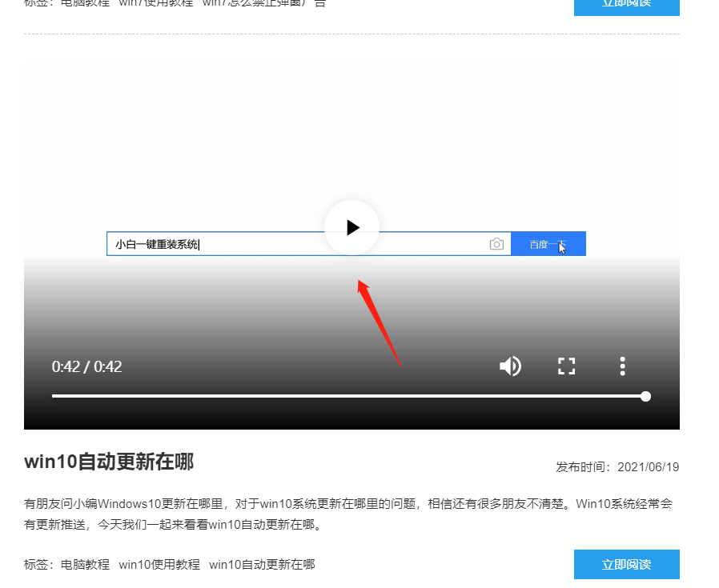Click the play button on the video
This screenshot has height=588, width=719.
click(351, 227)
